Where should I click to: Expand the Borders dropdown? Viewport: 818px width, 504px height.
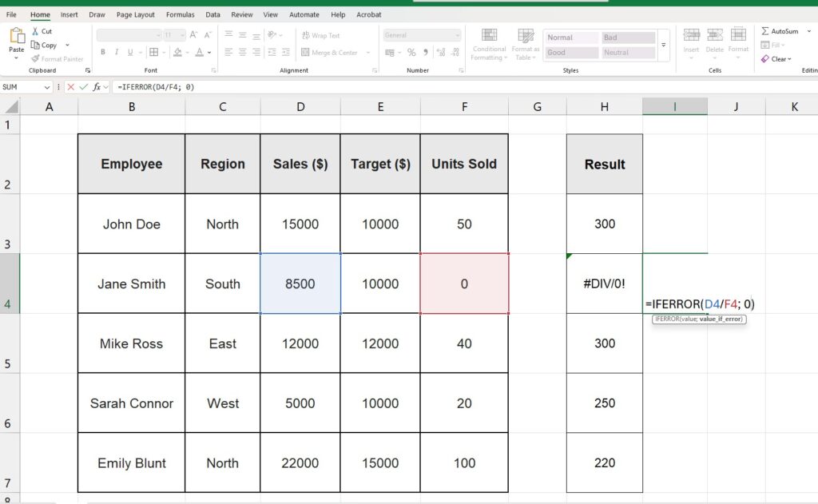(164, 52)
